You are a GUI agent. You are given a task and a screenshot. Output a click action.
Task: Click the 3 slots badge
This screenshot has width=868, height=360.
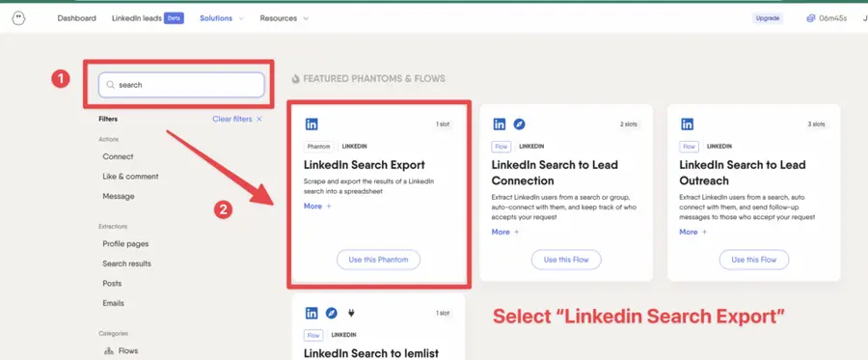click(817, 125)
